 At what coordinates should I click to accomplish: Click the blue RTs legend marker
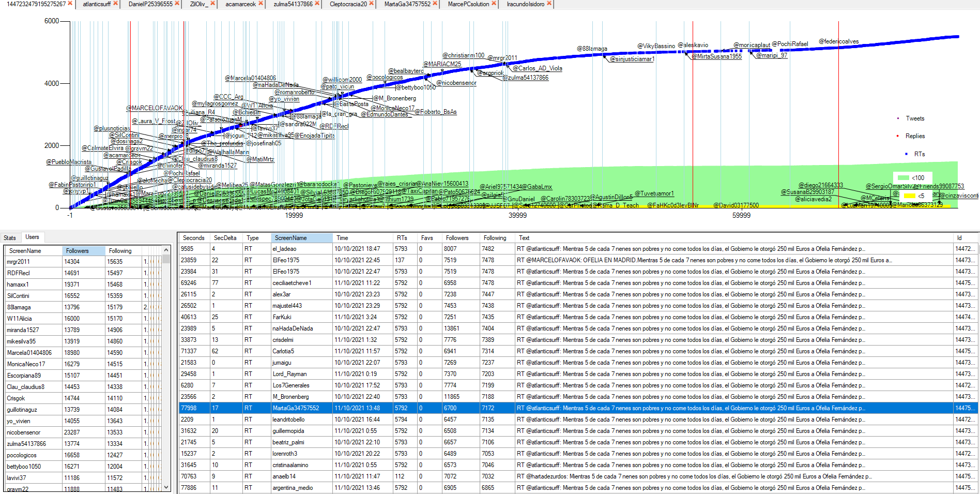tap(906, 154)
